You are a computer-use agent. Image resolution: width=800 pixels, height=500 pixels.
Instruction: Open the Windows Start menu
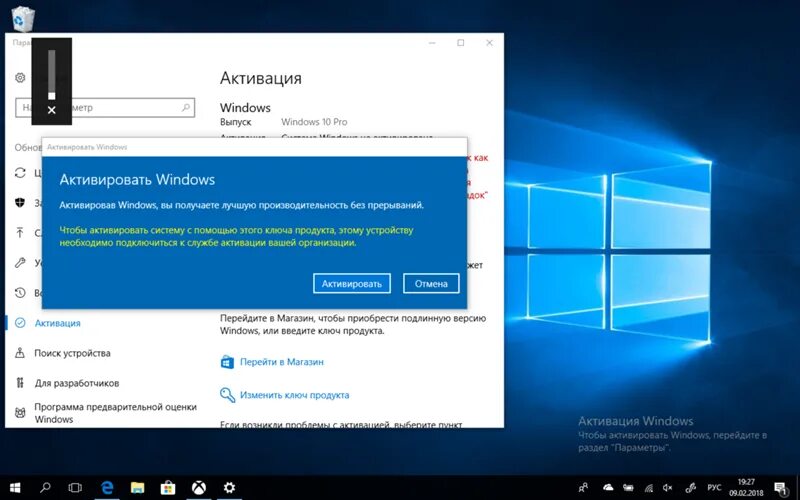pos(15,488)
